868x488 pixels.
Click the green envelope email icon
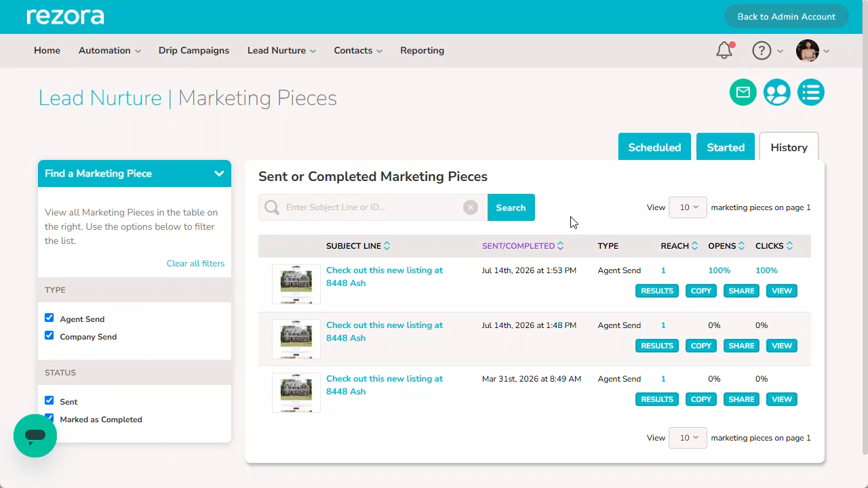click(x=743, y=92)
